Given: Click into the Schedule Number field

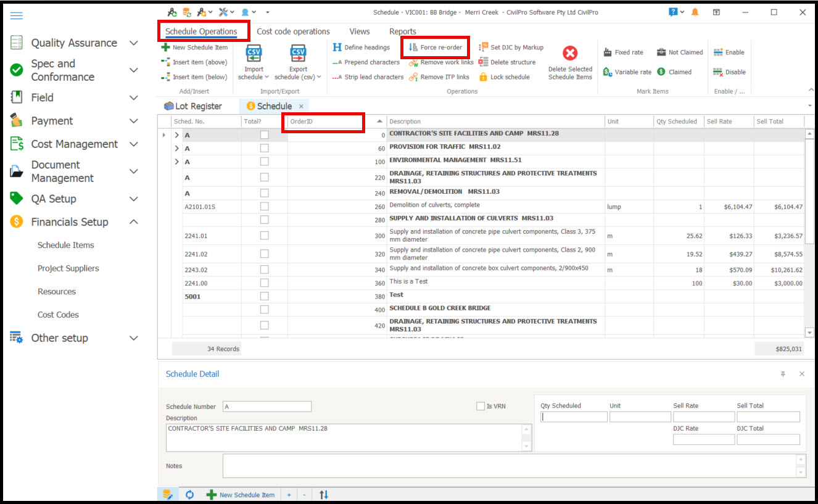Looking at the screenshot, I should [x=266, y=407].
